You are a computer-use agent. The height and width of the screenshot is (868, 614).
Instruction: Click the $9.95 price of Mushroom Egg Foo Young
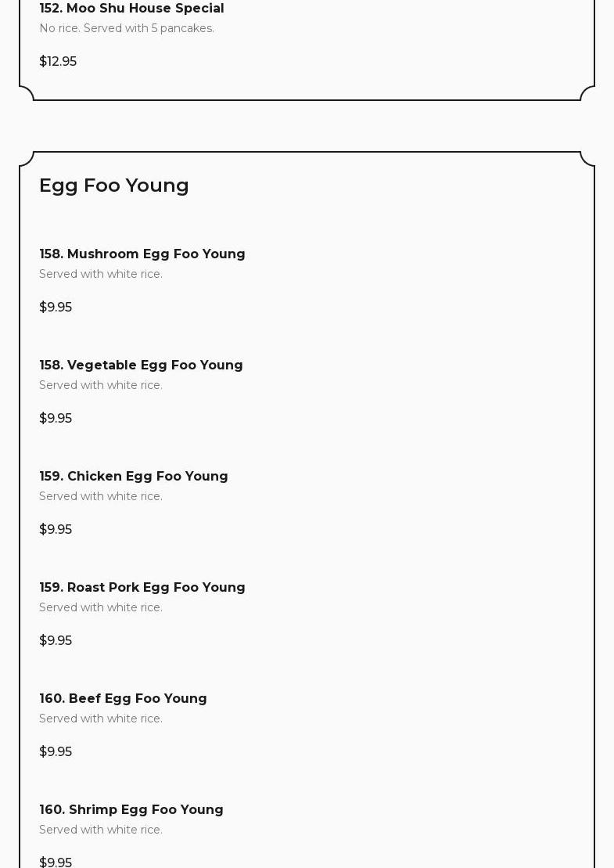pyautogui.click(x=56, y=307)
